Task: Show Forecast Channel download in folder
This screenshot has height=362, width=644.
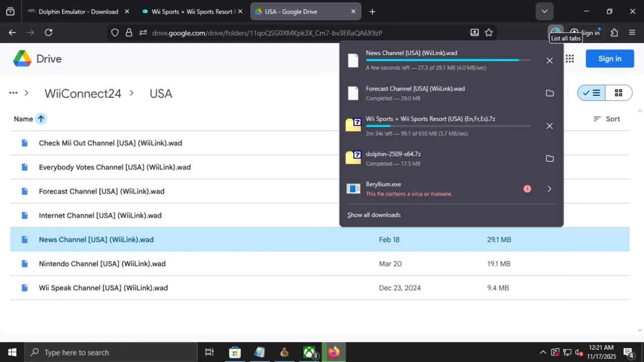Action: (549, 93)
